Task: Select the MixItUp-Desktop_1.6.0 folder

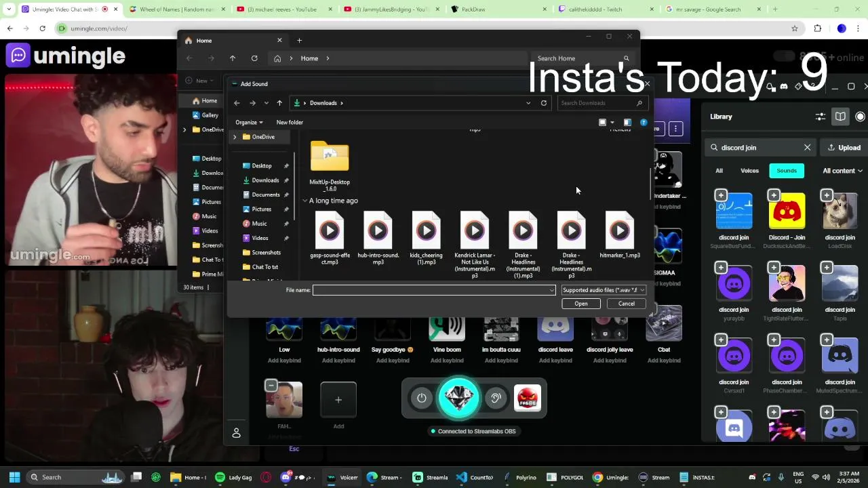Action: click(330, 167)
